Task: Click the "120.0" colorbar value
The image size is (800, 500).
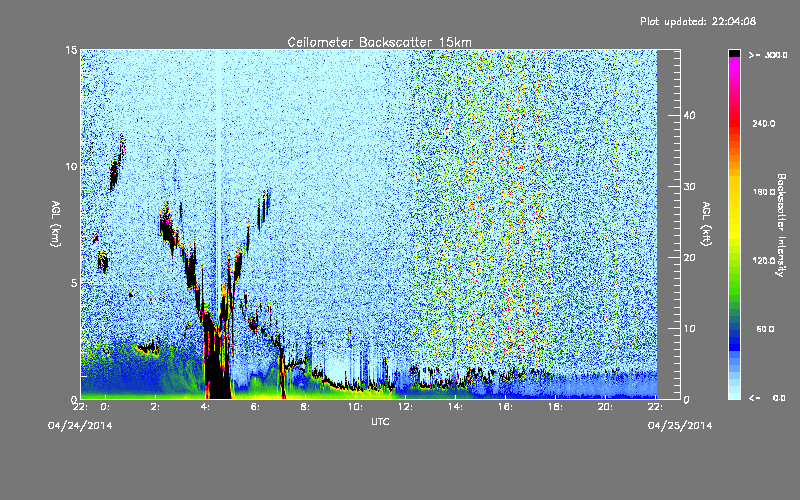Action: click(x=764, y=261)
